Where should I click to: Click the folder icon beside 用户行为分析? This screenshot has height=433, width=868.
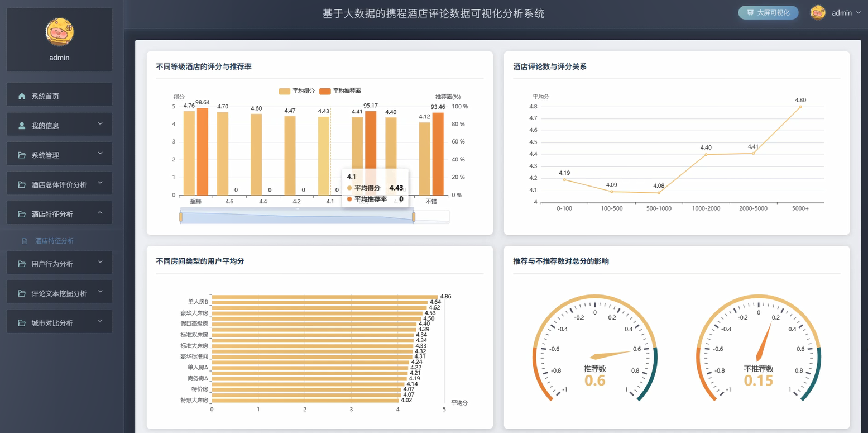point(22,264)
